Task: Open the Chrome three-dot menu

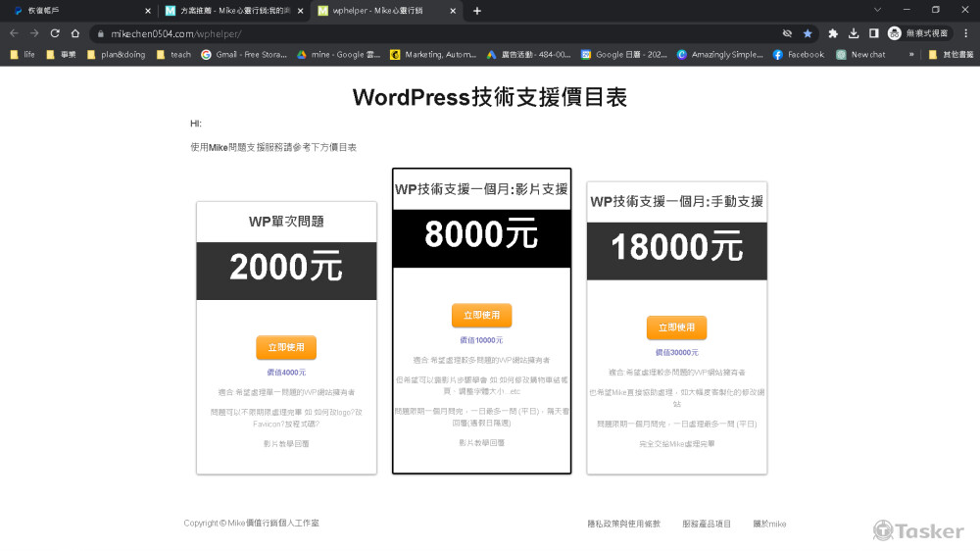Action: point(965,33)
